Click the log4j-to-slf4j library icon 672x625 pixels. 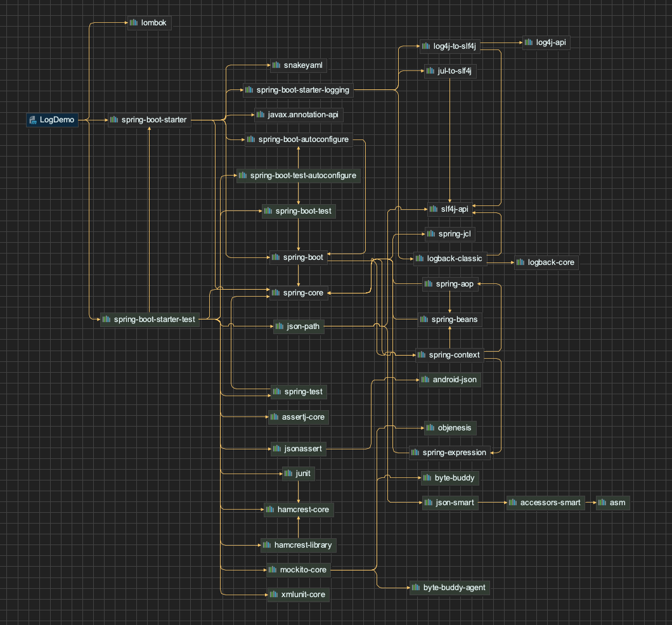coord(426,46)
